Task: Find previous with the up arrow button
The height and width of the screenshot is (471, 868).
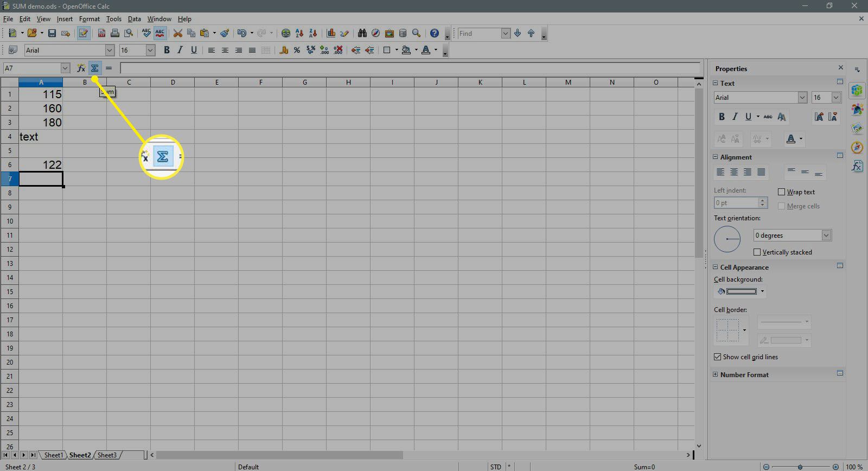Action: (x=531, y=33)
